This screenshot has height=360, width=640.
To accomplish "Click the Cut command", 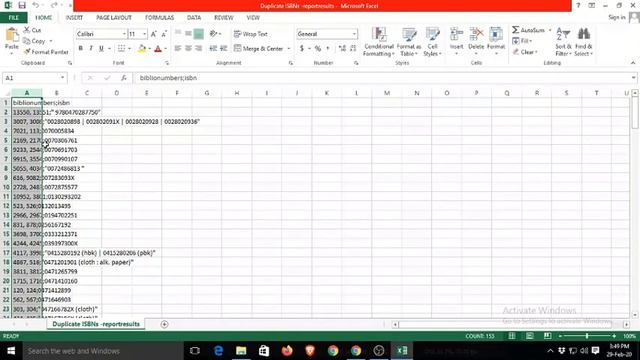I will [x=32, y=30].
